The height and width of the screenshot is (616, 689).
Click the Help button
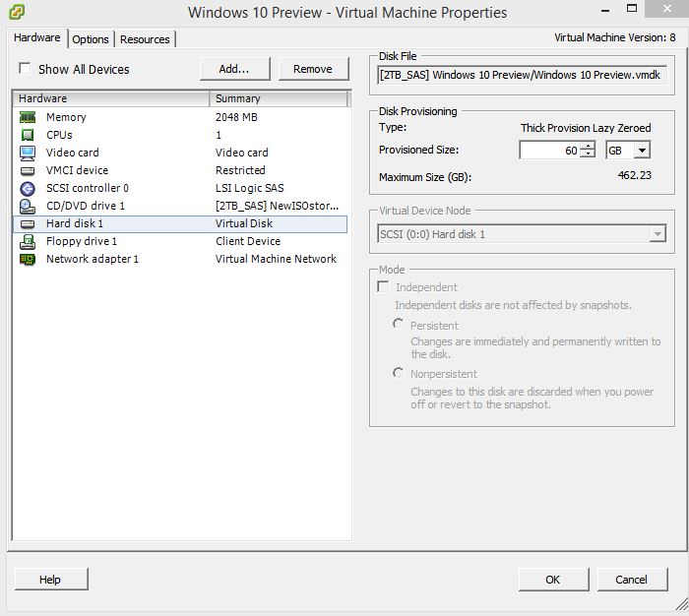(50, 580)
